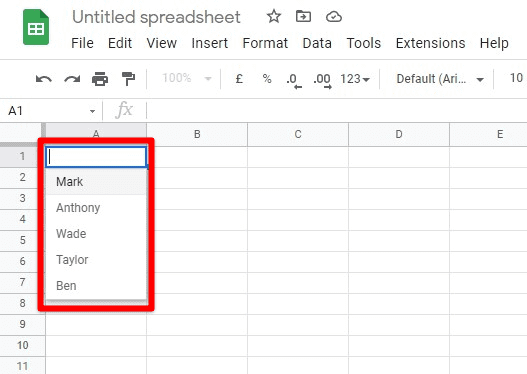Open the Insert menu

pos(210,43)
